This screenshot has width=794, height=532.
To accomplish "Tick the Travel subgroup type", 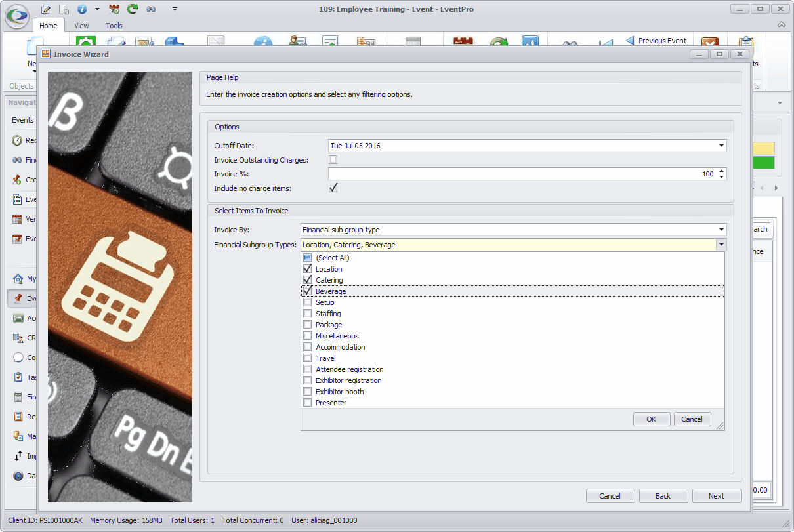I will tap(307, 358).
